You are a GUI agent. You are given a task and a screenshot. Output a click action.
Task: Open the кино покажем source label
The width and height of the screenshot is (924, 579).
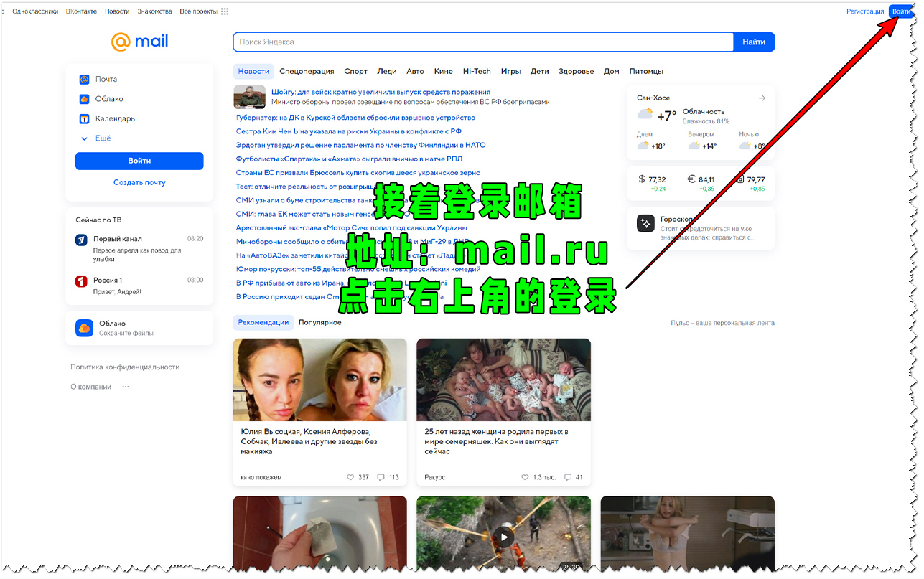coord(261,477)
